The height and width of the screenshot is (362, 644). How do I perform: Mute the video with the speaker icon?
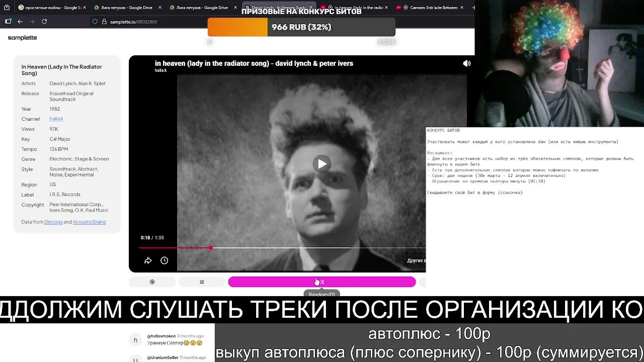(x=467, y=63)
